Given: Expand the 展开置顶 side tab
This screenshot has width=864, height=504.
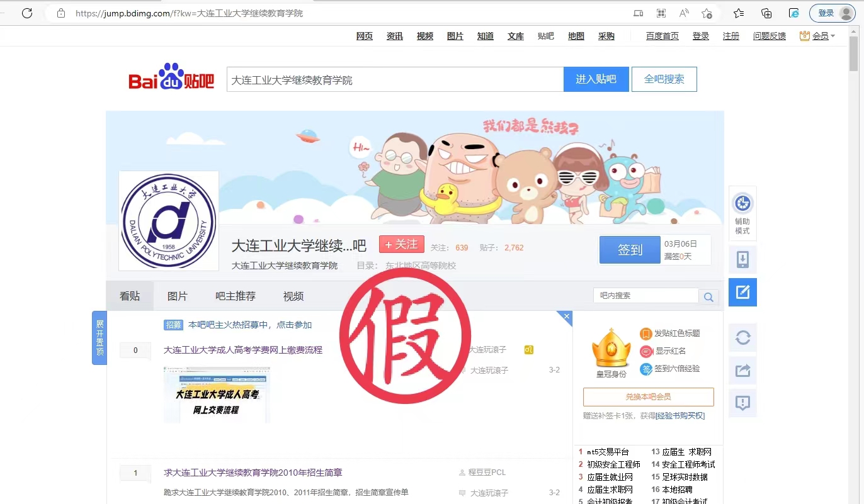Looking at the screenshot, I should pos(99,337).
